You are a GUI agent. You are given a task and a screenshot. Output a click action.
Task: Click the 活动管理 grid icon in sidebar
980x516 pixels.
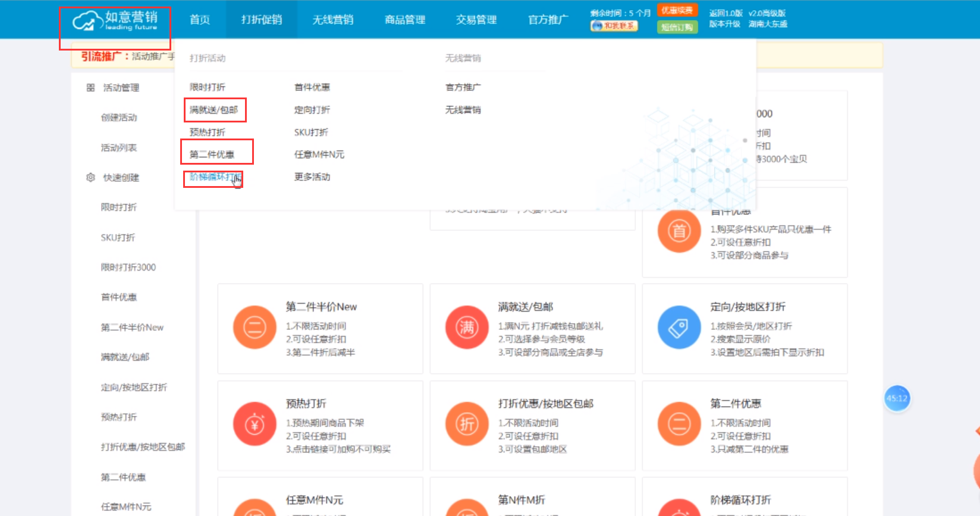[x=90, y=88]
